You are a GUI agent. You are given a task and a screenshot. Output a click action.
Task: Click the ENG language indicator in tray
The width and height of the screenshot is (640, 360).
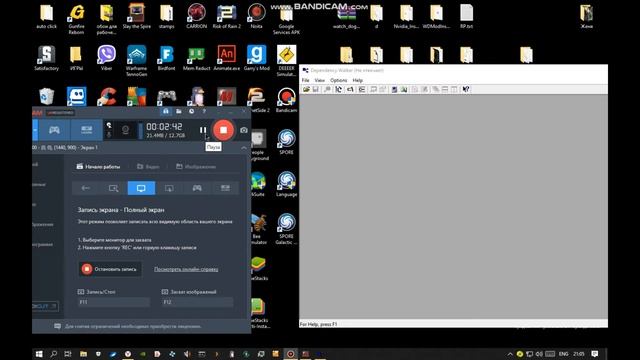pyautogui.click(x=564, y=354)
